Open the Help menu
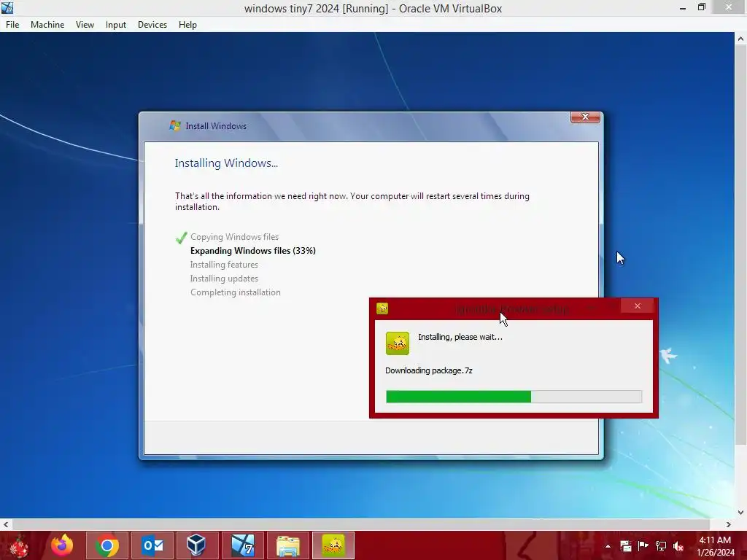 187,25
